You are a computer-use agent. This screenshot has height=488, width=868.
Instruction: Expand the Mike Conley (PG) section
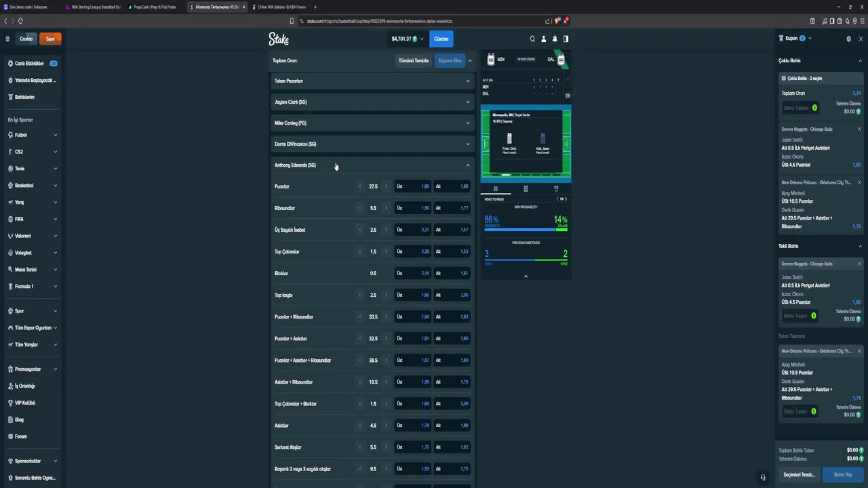[372, 123]
